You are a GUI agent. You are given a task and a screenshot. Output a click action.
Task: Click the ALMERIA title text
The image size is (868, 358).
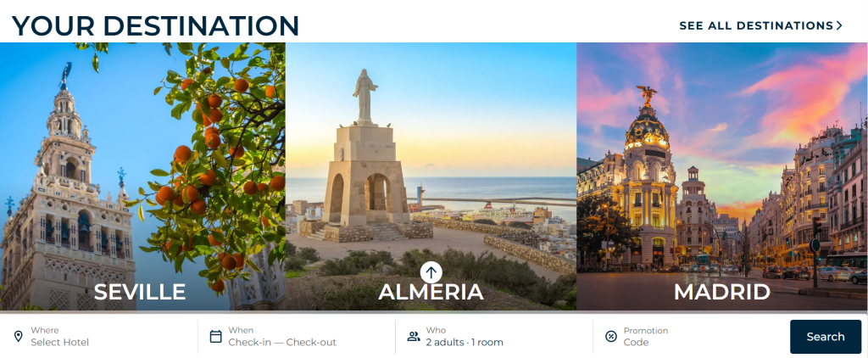(431, 292)
